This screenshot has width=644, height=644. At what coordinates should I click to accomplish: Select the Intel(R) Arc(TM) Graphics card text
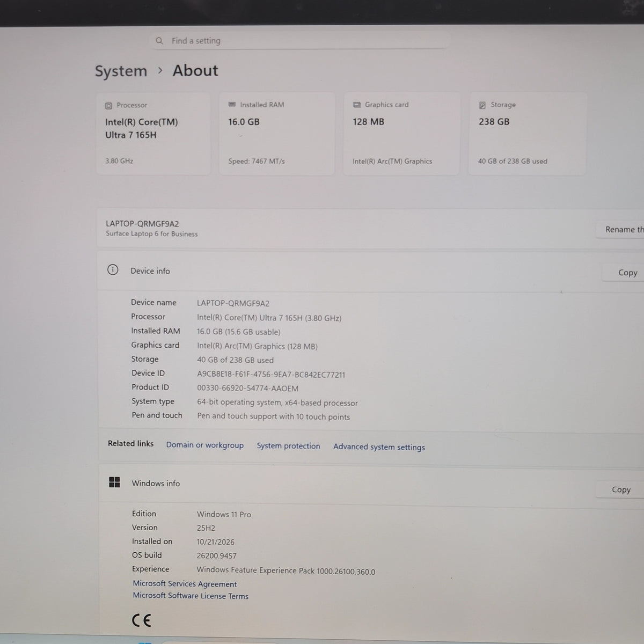tap(392, 161)
